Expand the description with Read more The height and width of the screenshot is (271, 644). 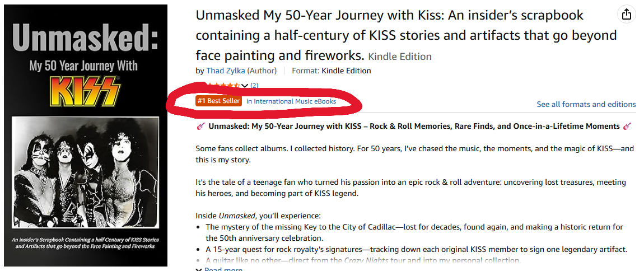(x=223, y=269)
